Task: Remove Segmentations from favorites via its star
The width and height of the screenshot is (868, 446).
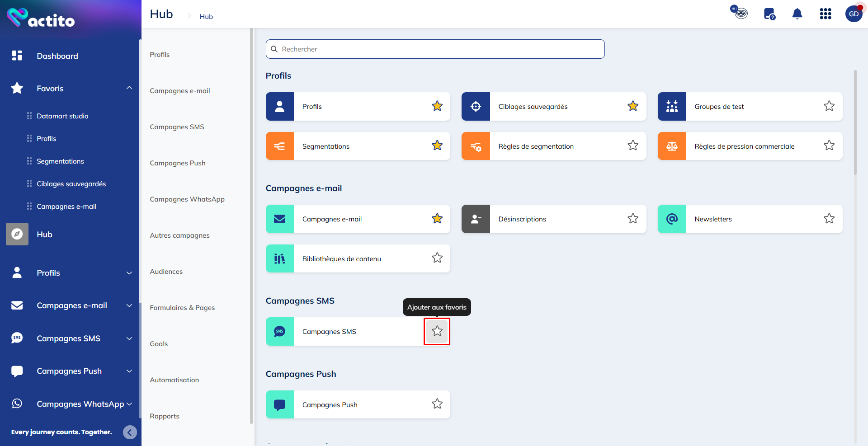Action: [x=437, y=146]
